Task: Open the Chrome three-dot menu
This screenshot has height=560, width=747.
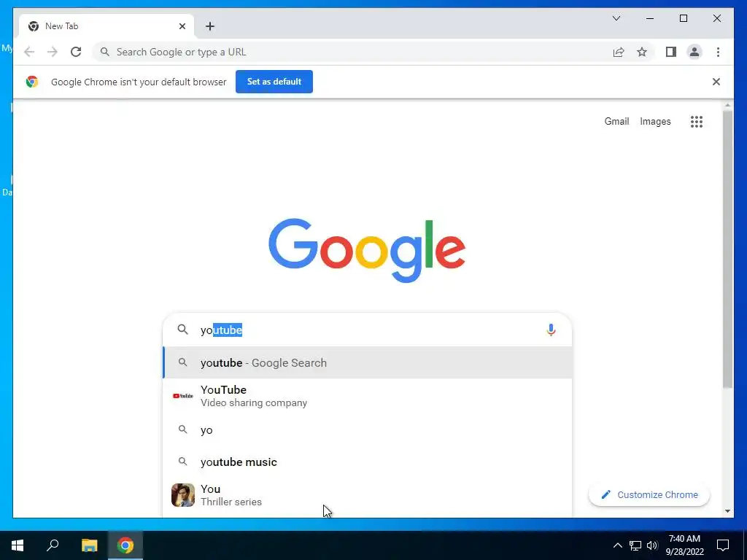Action: tap(718, 52)
